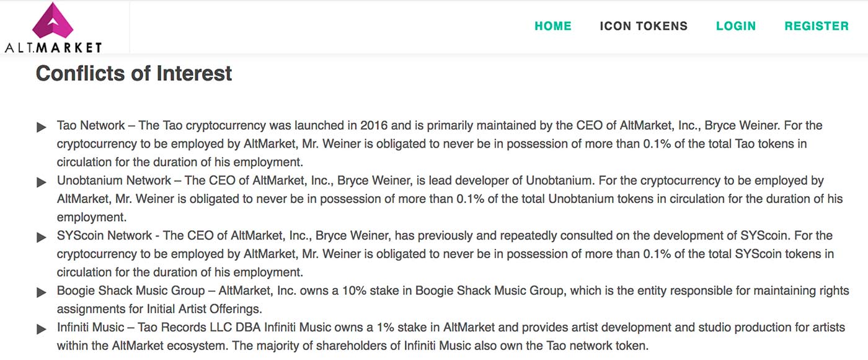
Task: Select REGISTER in the top navigation
Action: pos(817,26)
